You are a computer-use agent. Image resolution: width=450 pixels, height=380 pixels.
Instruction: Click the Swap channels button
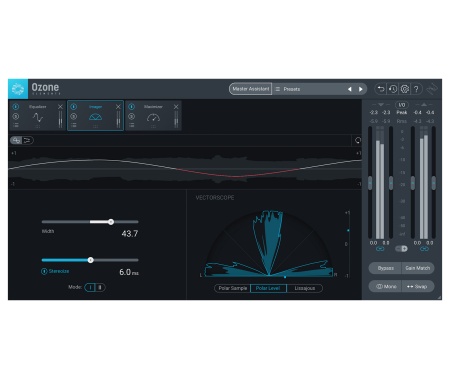pos(418,286)
